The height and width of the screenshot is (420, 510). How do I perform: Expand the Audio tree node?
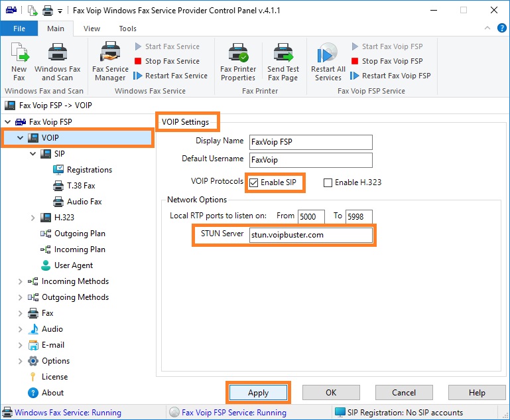pyautogui.click(x=20, y=329)
